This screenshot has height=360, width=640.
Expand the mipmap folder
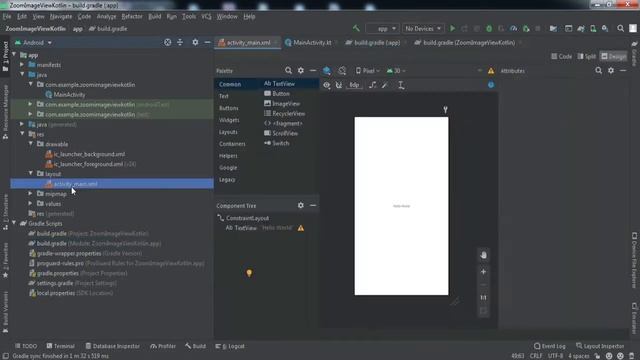(31, 193)
